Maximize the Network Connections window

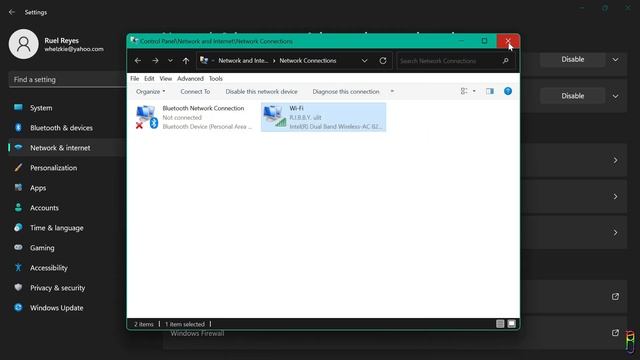pyautogui.click(x=484, y=41)
